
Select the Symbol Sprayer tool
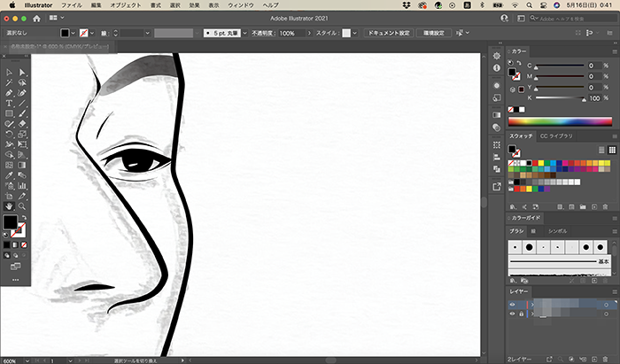pos(9,185)
